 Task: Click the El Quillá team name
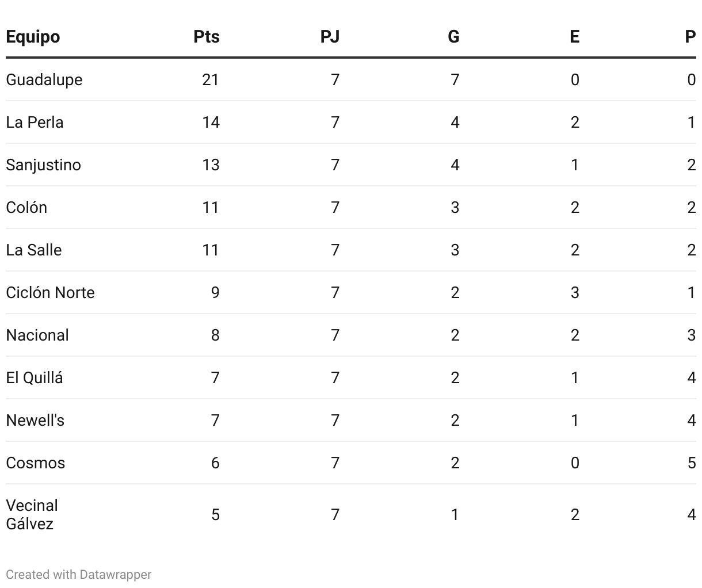click(35, 377)
